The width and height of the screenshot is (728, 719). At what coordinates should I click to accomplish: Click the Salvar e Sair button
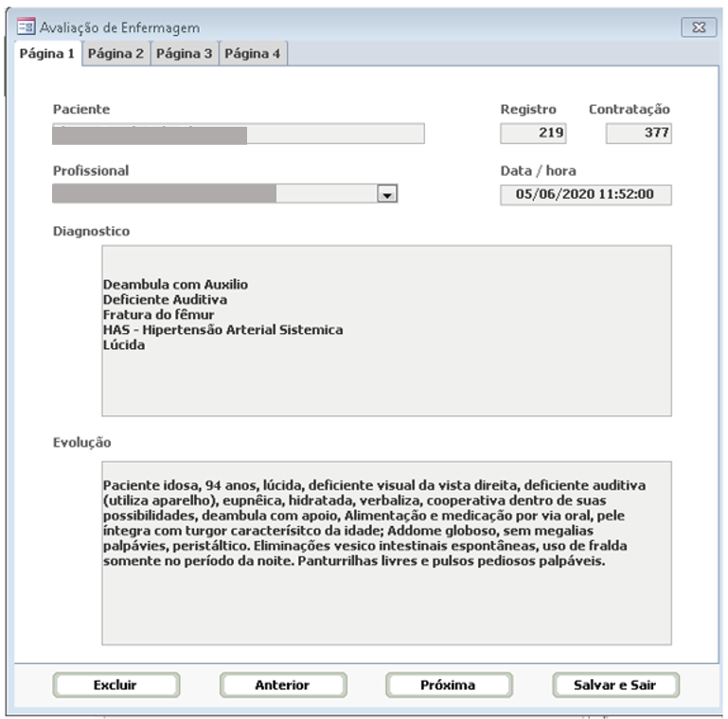pyautogui.click(x=615, y=685)
